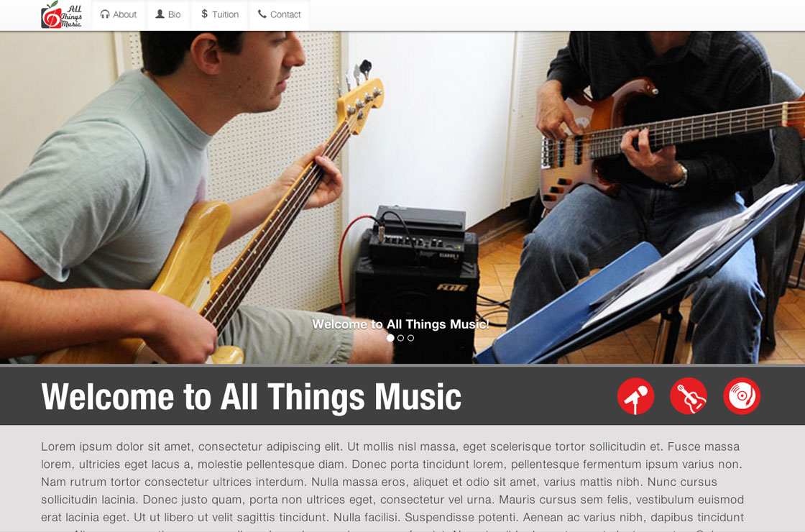Go to the Tuition page link
This screenshot has height=532, width=805.
pos(220,15)
